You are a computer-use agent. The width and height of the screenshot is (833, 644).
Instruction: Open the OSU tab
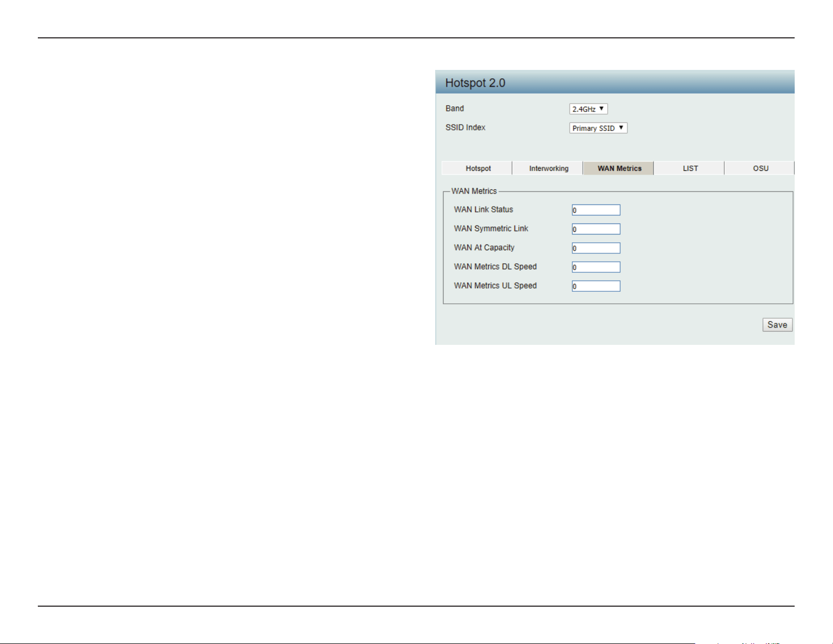click(x=760, y=168)
